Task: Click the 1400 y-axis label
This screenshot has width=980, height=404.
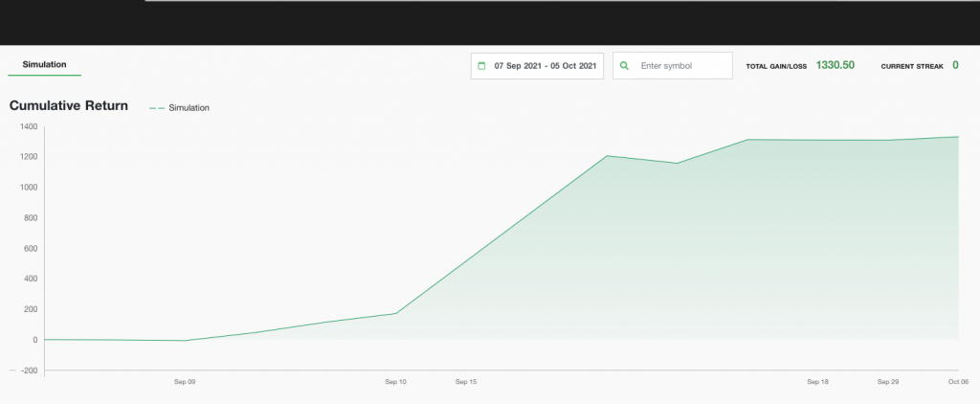Action: 30,126
